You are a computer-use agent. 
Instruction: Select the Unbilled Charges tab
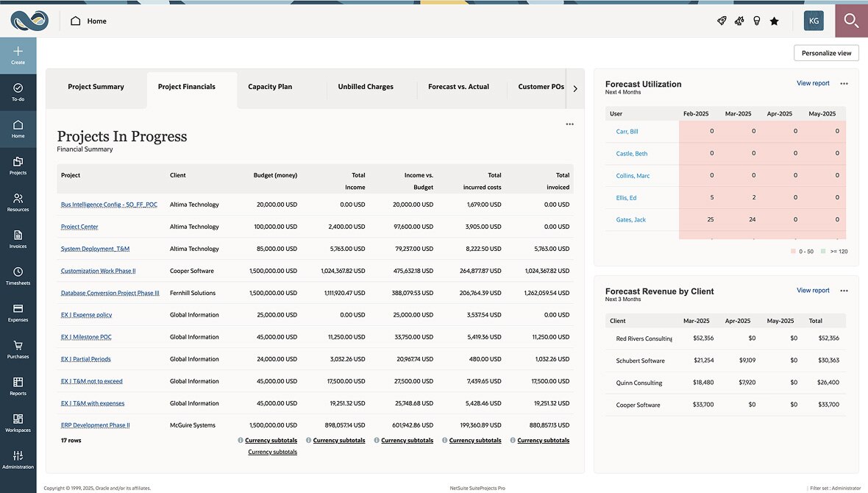point(366,87)
